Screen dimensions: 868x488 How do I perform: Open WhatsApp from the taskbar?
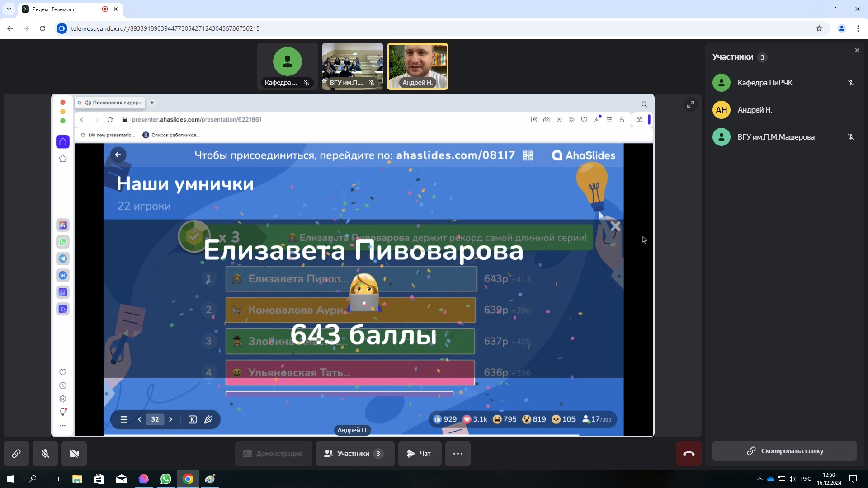point(166,479)
